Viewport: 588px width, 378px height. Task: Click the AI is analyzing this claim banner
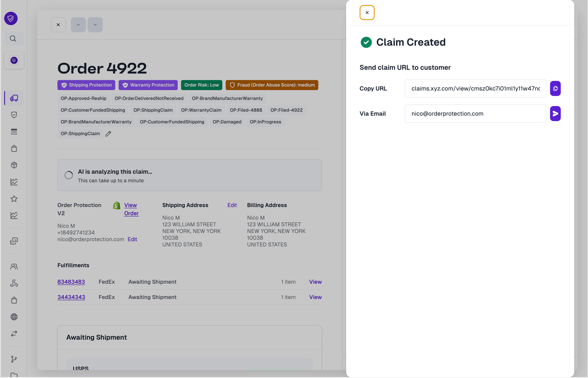tap(189, 175)
